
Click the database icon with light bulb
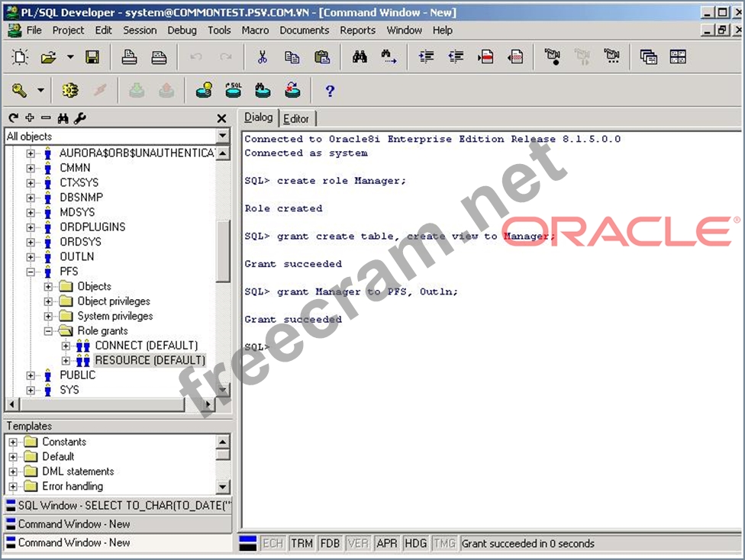205,90
